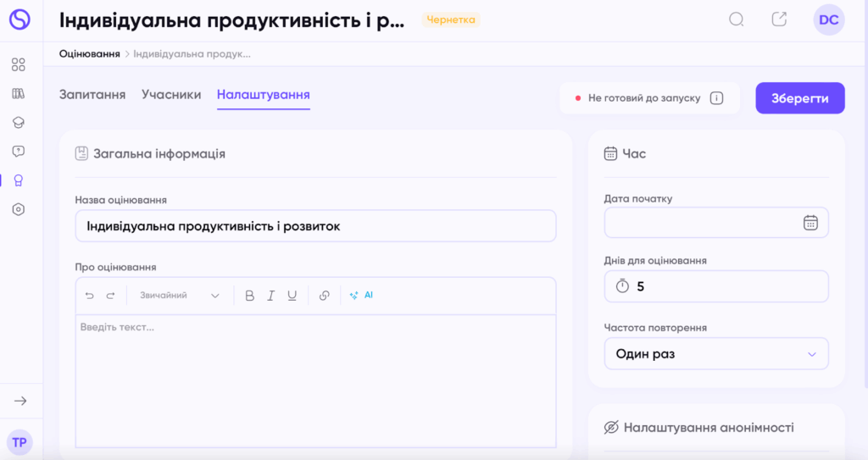
Task: Switch to the Запитання tab
Action: 92,95
